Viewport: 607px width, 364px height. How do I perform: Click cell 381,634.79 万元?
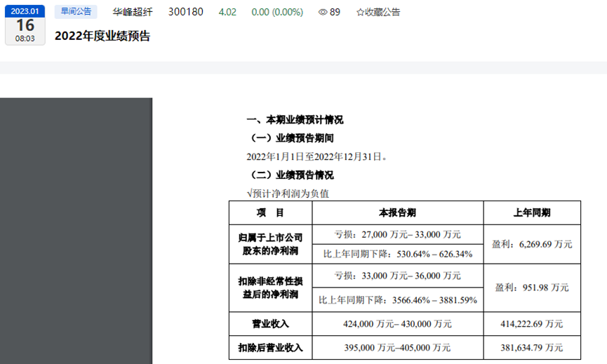532,348
